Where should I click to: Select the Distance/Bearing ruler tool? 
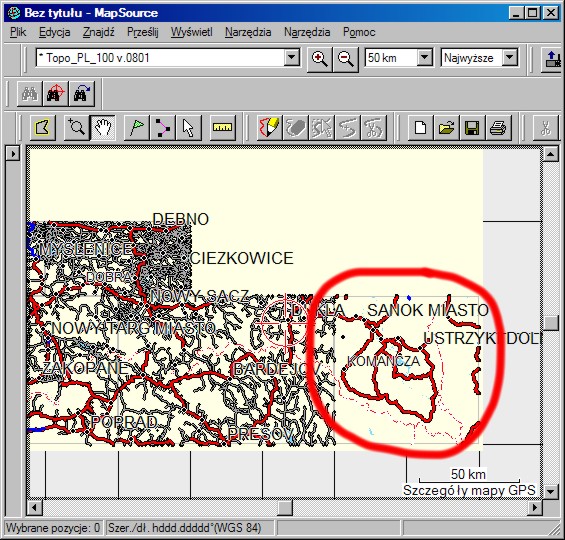click(223, 127)
